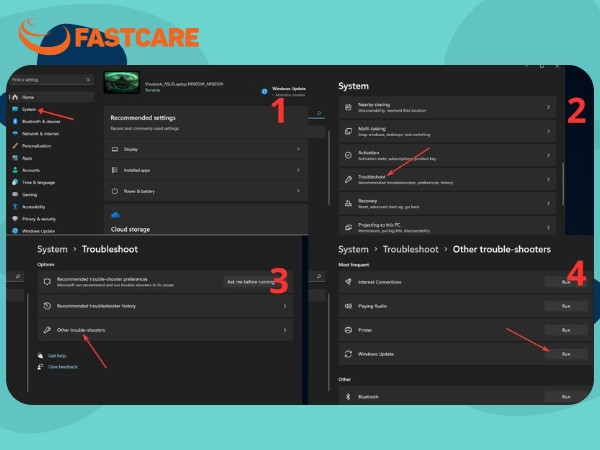The width and height of the screenshot is (600, 450).
Task: Click the Find a setting search box
Action: point(51,80)
